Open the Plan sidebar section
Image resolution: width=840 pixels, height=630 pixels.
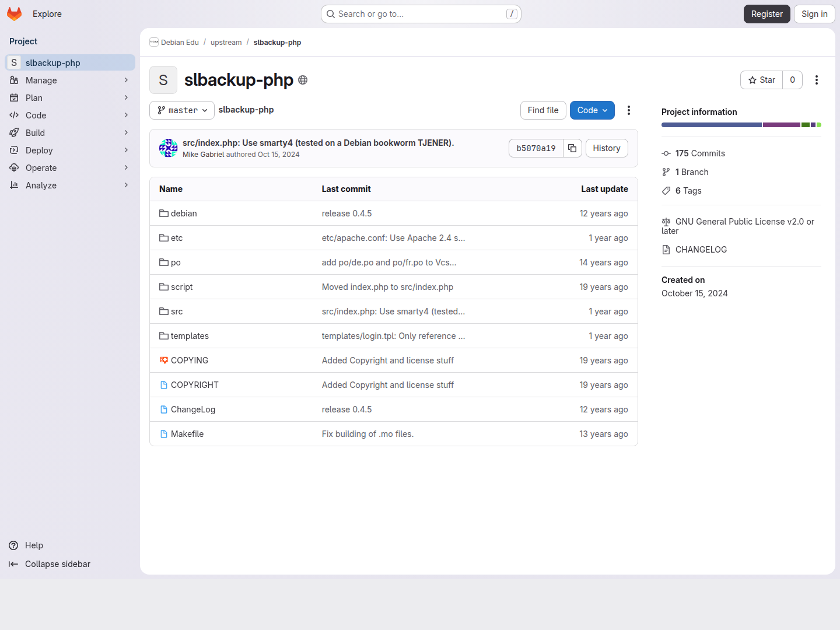click(x=70, y=97)
